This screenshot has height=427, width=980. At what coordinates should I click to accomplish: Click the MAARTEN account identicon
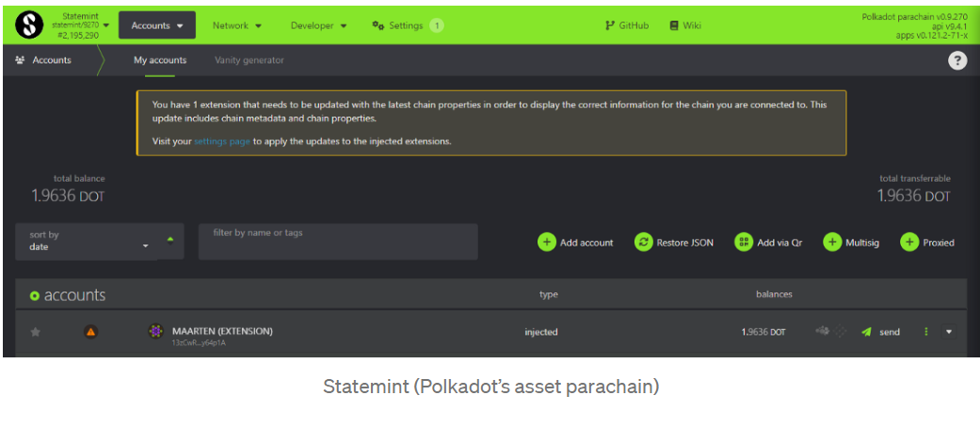[x=155, y=332]
